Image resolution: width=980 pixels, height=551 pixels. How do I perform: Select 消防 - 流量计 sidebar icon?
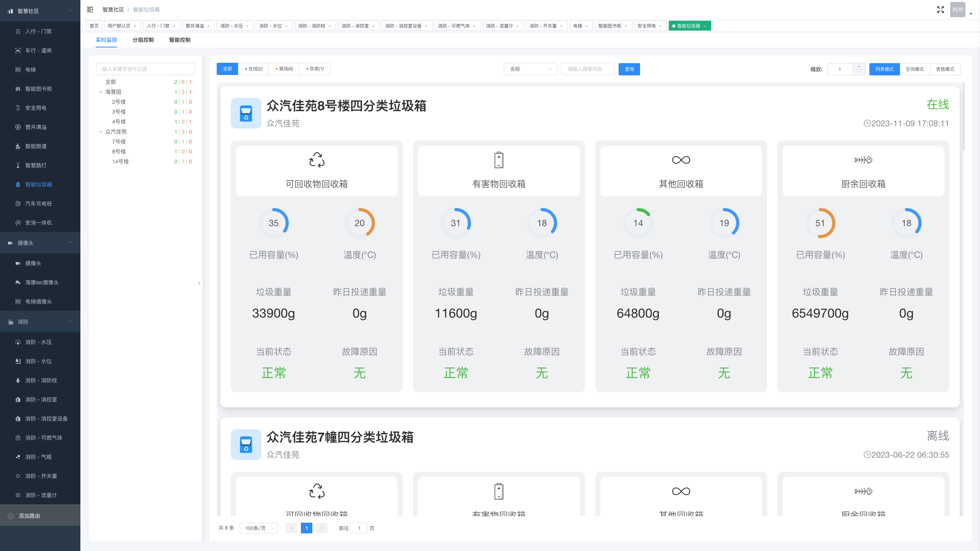point(18,495)
